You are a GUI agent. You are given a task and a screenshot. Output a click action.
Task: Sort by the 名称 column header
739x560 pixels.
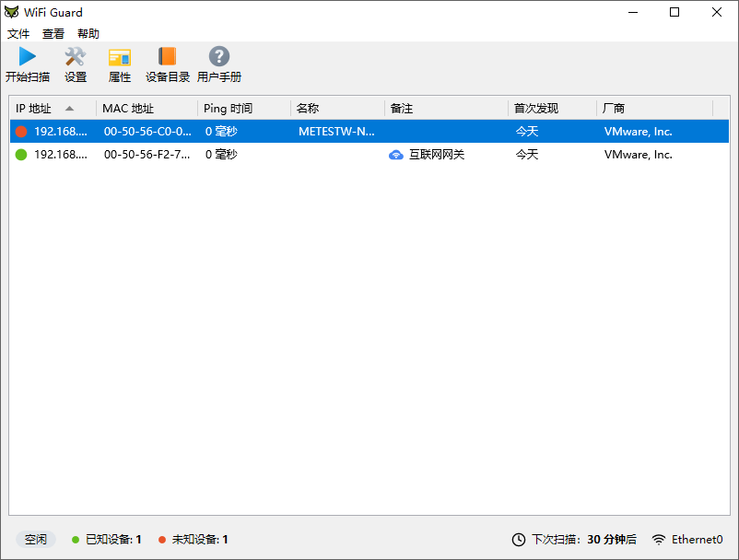click(x=338, y=109)
